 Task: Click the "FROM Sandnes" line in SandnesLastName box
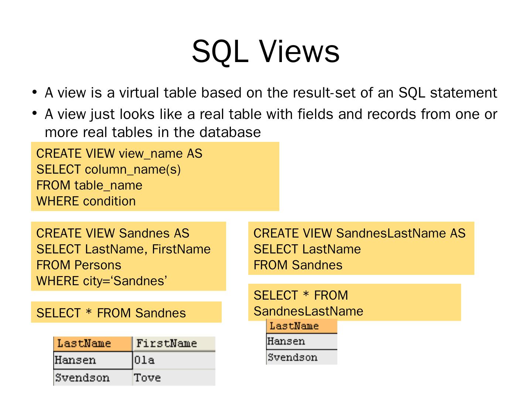(298, 265)
